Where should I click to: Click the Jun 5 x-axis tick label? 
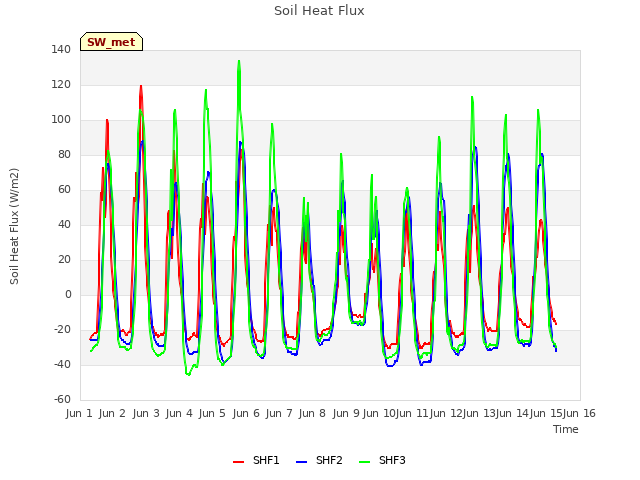click(212, 413)
